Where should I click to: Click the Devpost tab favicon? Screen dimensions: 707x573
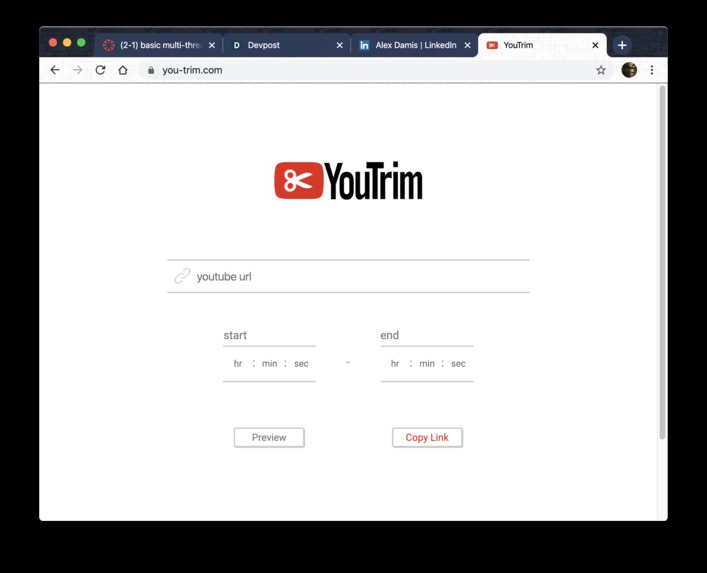click(236, 45)
